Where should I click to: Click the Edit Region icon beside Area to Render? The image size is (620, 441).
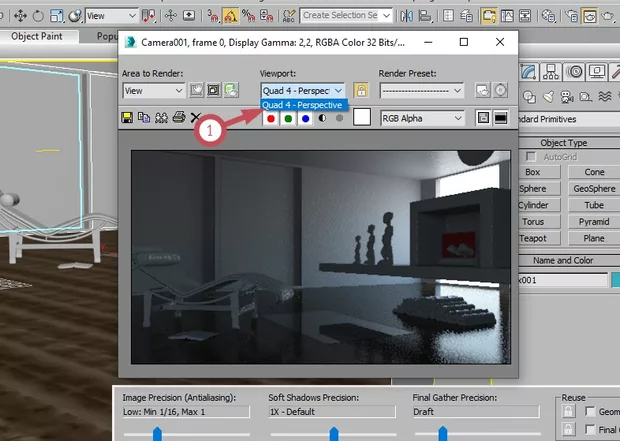pyautogui.click(x=198, y=90)
